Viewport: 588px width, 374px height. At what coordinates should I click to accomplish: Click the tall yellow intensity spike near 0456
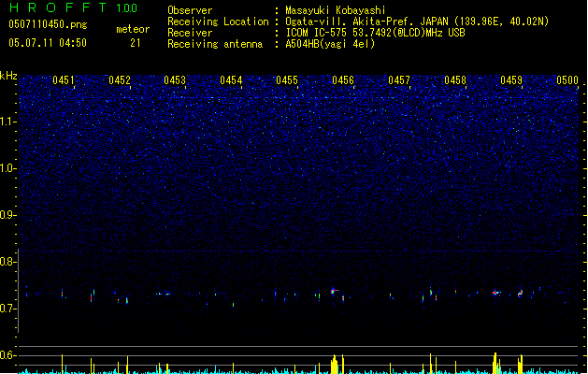tap(335, 365)
